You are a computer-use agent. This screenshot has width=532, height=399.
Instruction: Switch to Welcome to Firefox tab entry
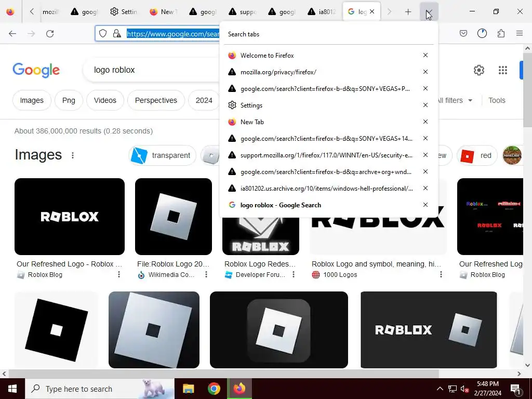[321, 55]
